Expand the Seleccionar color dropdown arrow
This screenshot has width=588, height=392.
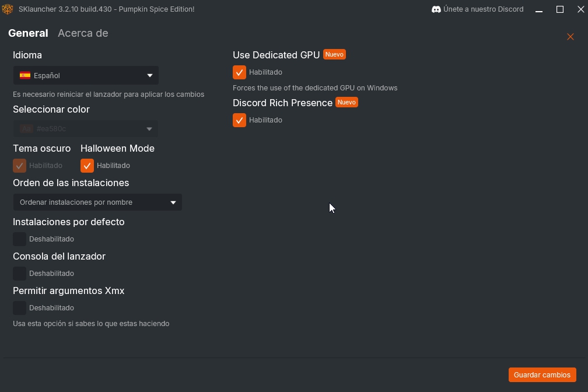(x=149, y=128)
